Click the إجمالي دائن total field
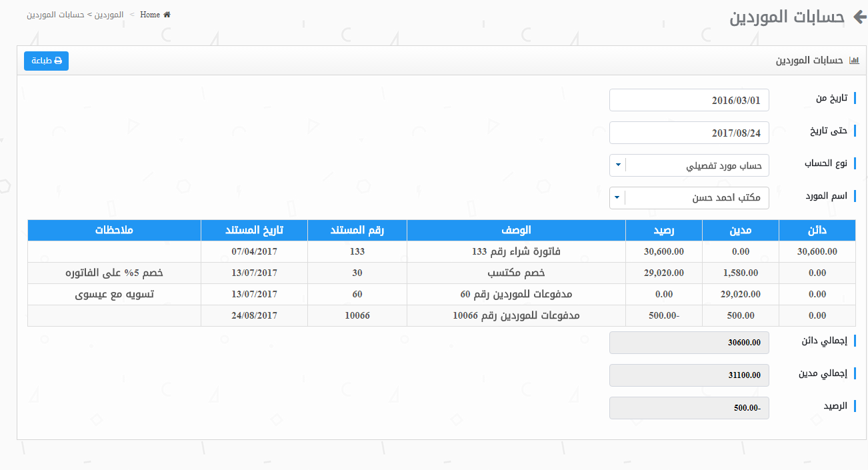868x470 pixels. tap(689, 343)
